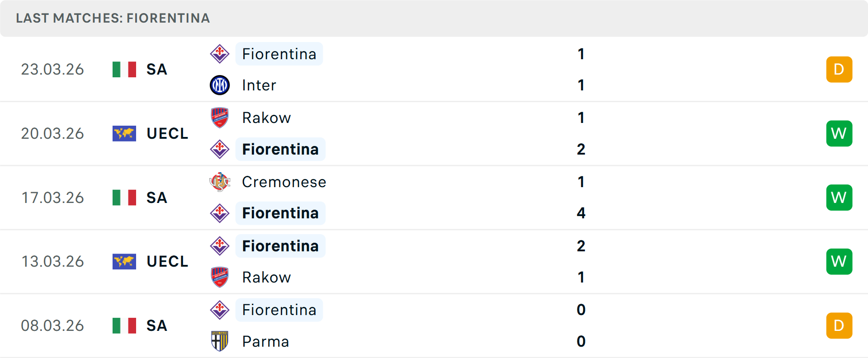The height and width of the screenshot is (358, 868).
Task: Click Italy flag in 08.03.26 row
Action: pos(124,325)
